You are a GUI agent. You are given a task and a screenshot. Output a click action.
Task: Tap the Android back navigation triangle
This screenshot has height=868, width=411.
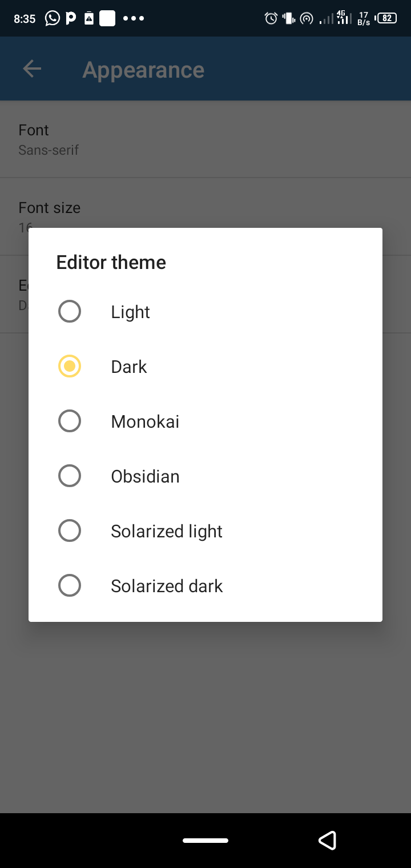click(x=327, y=840)
